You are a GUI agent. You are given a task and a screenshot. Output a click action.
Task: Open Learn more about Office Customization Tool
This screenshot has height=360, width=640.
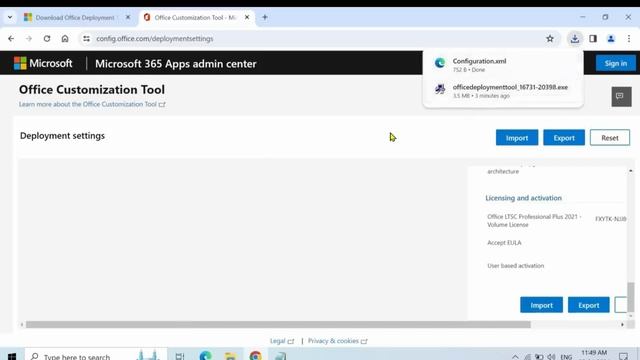click(x=92, y=104)
